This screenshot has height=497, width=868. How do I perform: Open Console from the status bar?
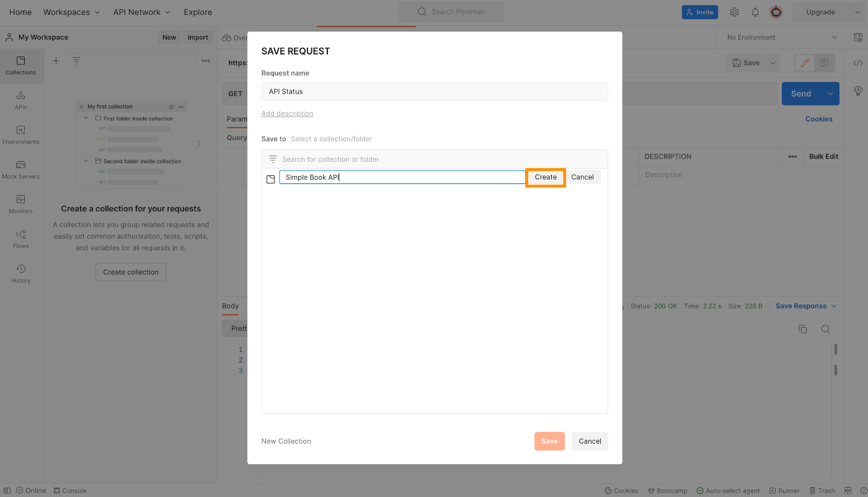point(70,490)
